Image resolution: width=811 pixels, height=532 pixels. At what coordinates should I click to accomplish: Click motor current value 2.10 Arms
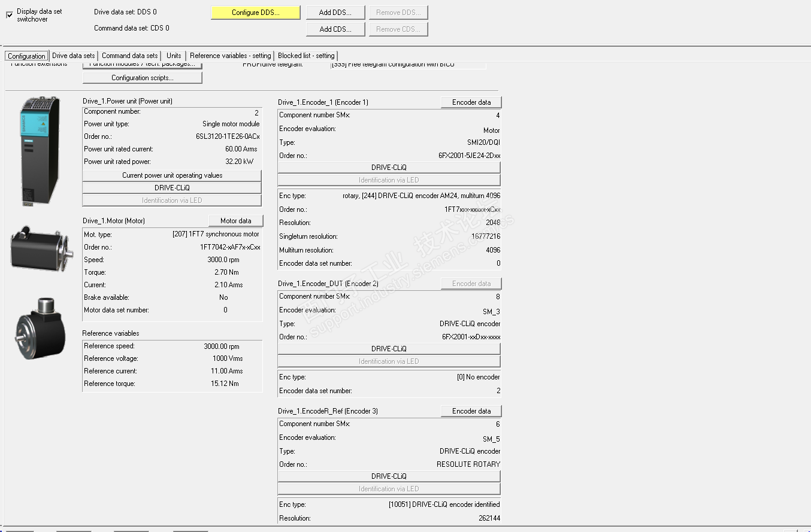click(228, 285)
